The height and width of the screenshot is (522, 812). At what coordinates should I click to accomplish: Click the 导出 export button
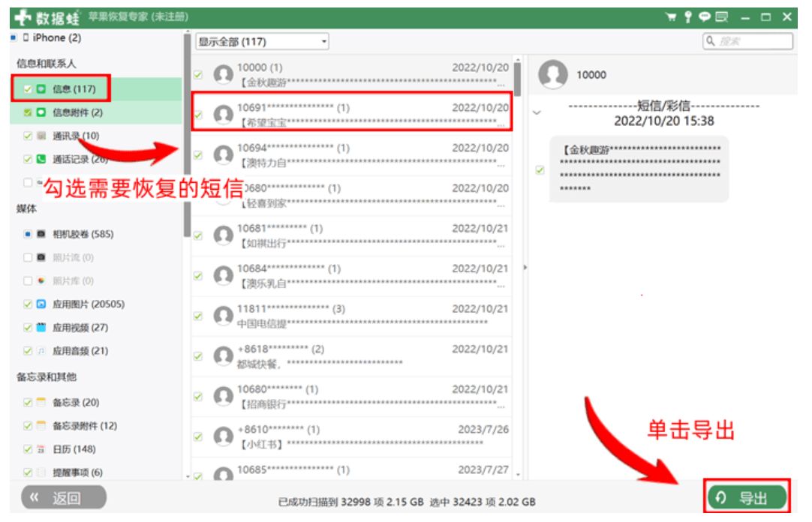point(747,498)
